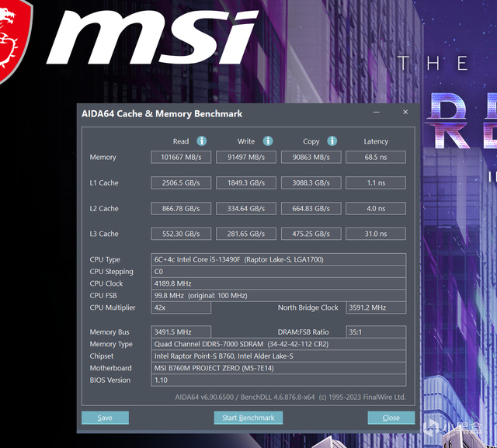The height and width of the screenshot is (448, 497).
Task: Select L2 Cache copy 664.83 GB/s
Action: (x=311, y=209)
